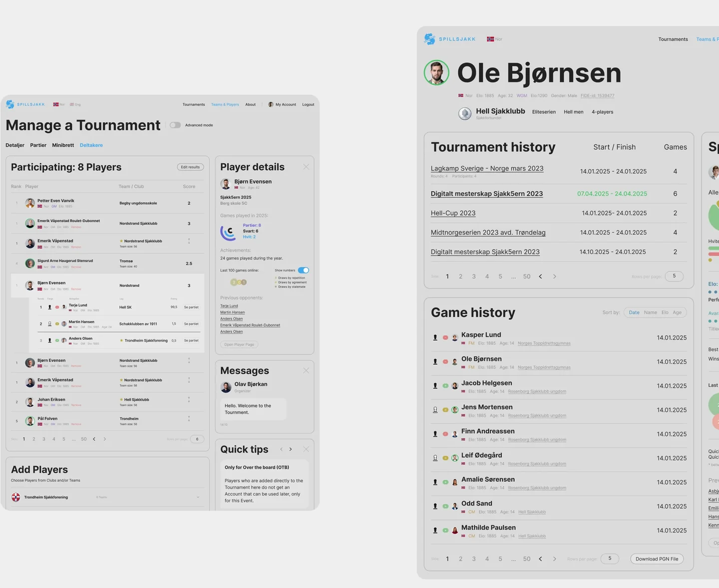Click the Edit results button
Image resolution: width=719 pixels, height=588 pixels.
point(190,167)
